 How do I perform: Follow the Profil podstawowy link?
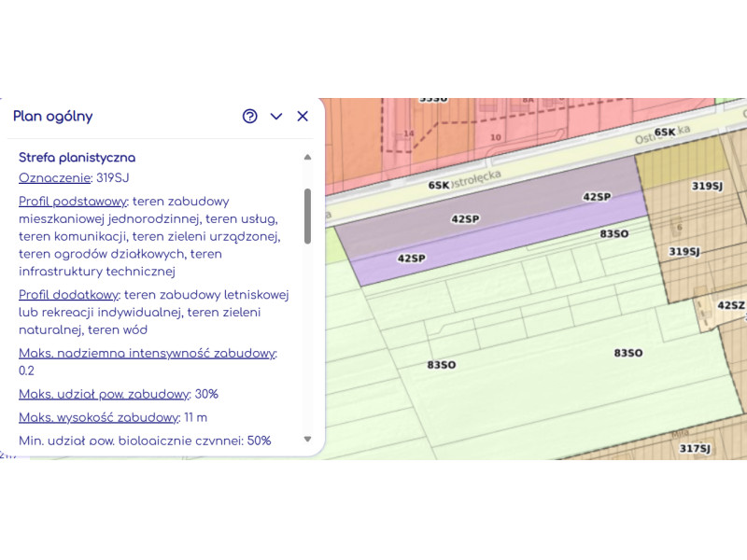[73, 202]
